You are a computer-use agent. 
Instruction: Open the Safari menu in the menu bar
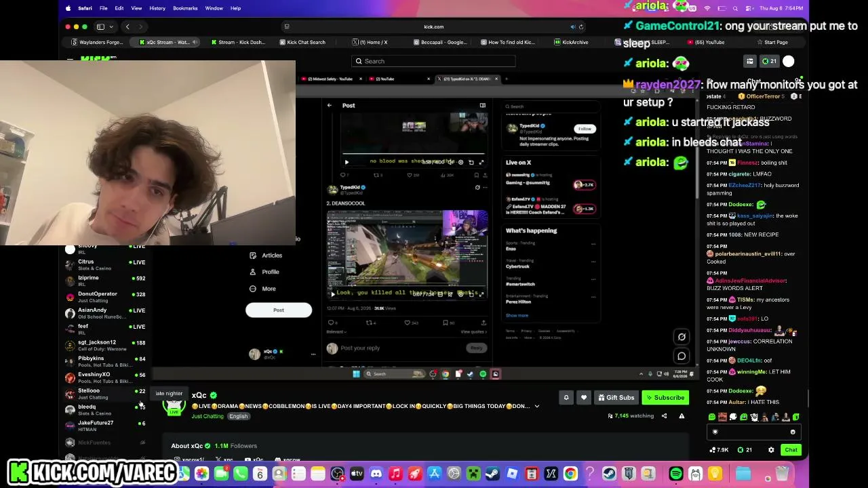click(85, 8)
